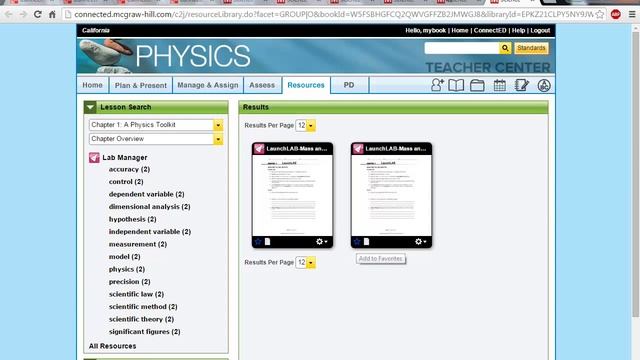Open the Help link
640x360 pixels.
coord(518,31)
